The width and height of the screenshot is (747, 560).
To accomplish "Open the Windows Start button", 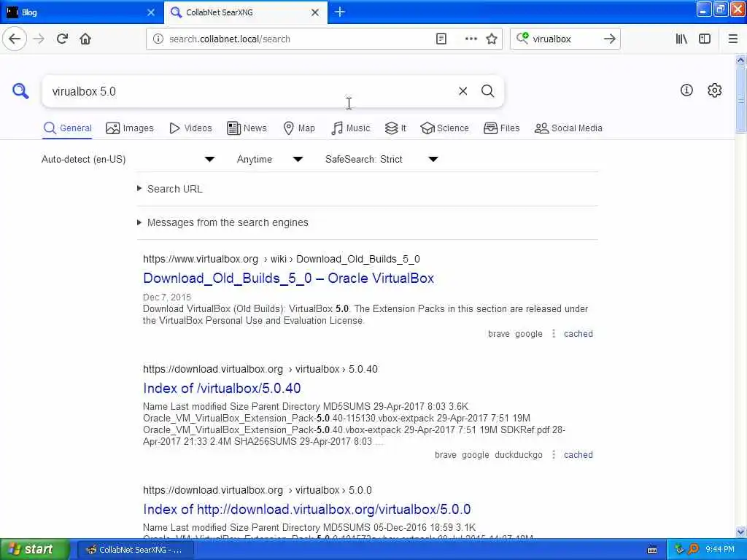I will (x=34, y=549).
